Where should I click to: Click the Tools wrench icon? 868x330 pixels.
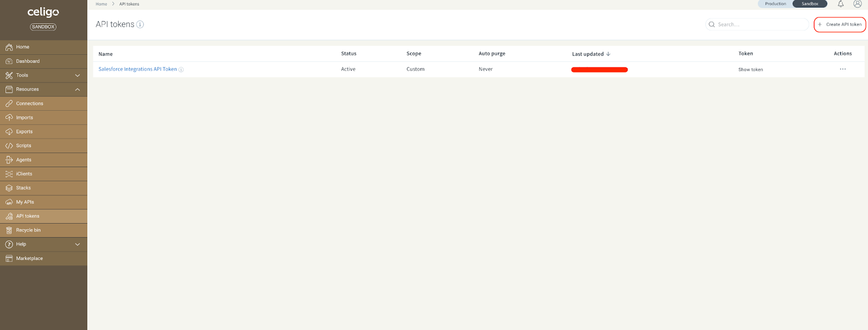tap(9, 75)
